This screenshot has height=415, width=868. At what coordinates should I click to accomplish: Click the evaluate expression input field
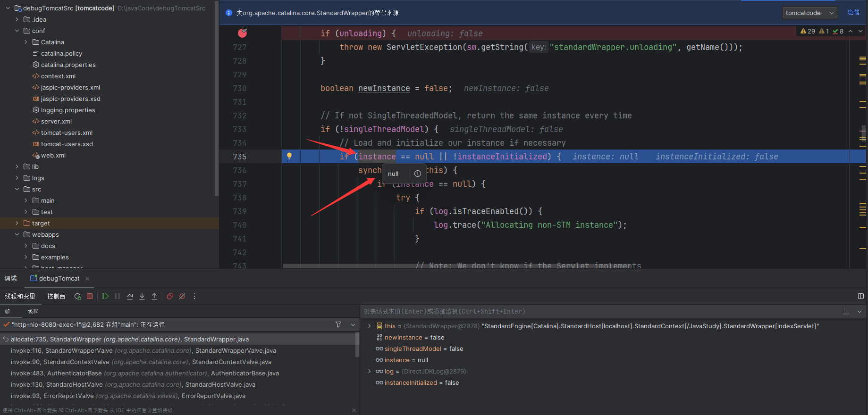coord(599,311)
